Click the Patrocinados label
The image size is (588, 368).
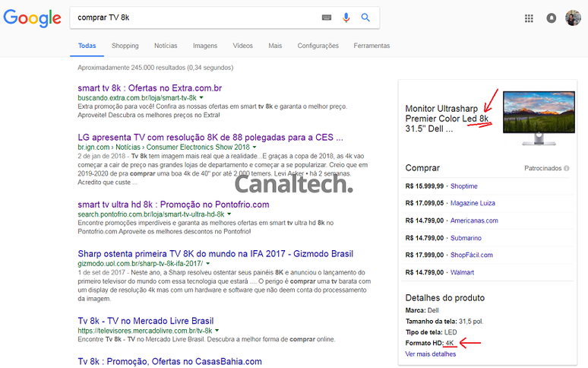pyautogui.click(x=542, y=168)
